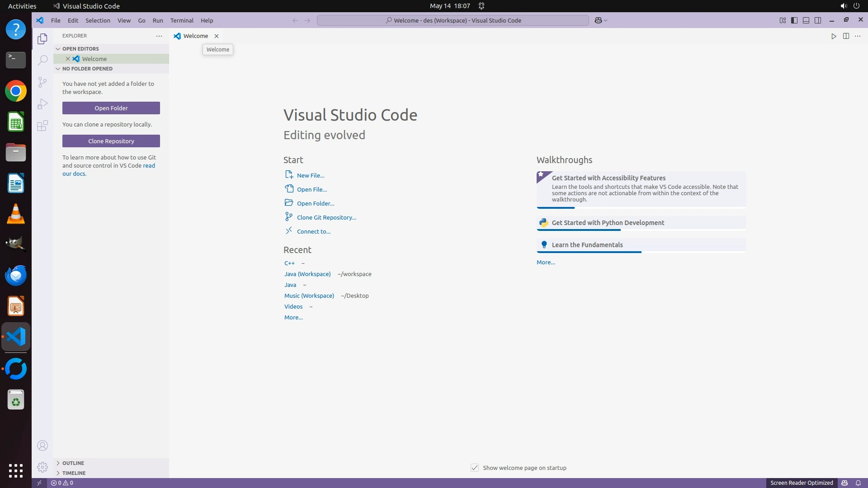868x488 pixels.
Task: Toggle the Primary Side Bar layout button
Action: [794, 20]
